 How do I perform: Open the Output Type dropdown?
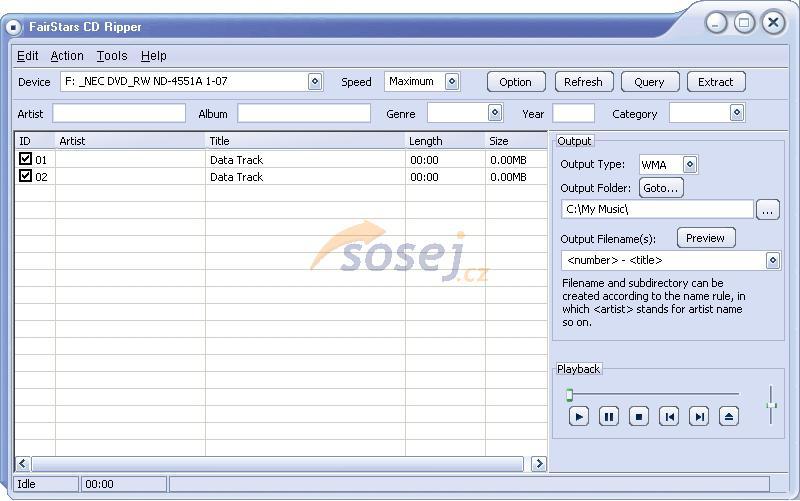tap(690, 165)
